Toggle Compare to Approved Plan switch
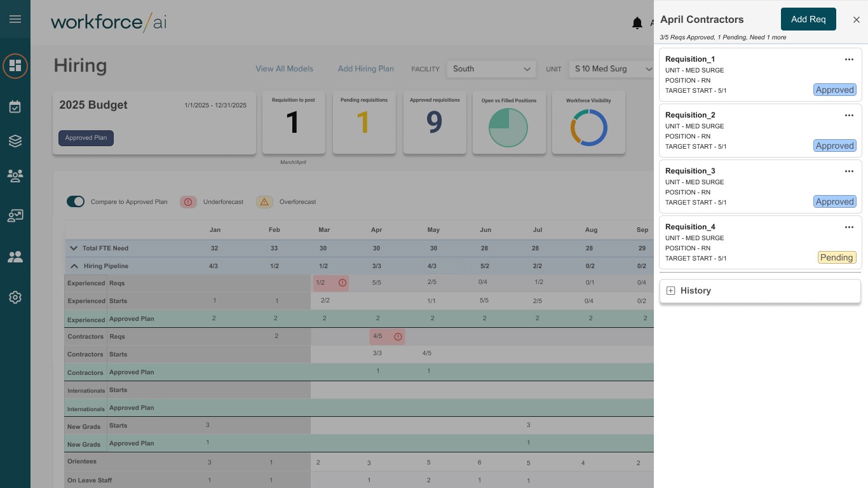The image size is (868, 488). pos(76,201)
